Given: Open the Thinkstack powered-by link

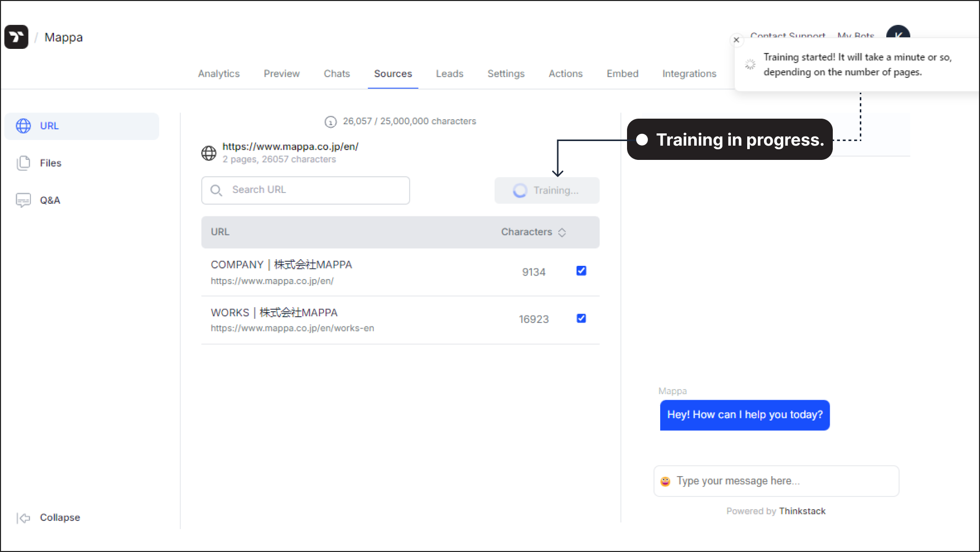Looking at the screenshot, I should tap(802, 511).
